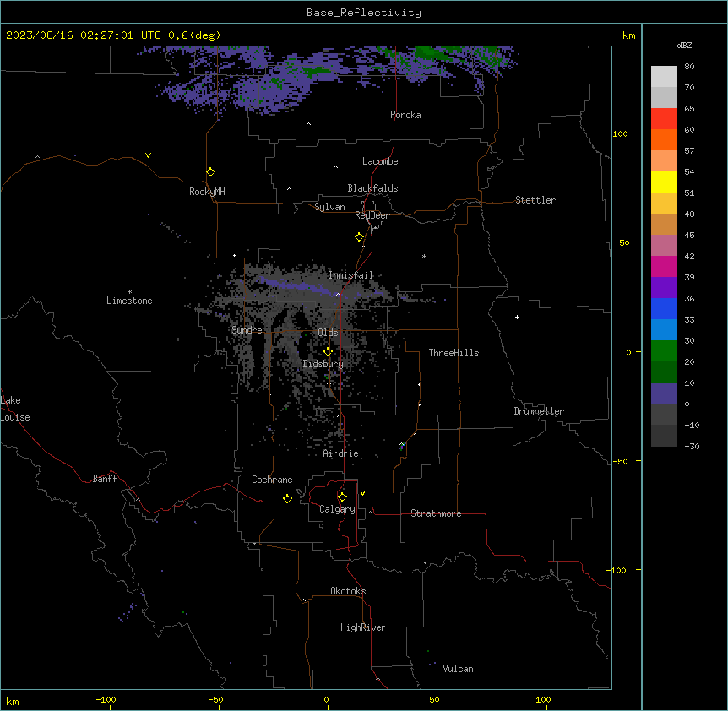Image resolution: width=728 pixels, height=711 pixels.
Task: Click the -30 dBZ value in legend
Action: click(x=692, y=447)
